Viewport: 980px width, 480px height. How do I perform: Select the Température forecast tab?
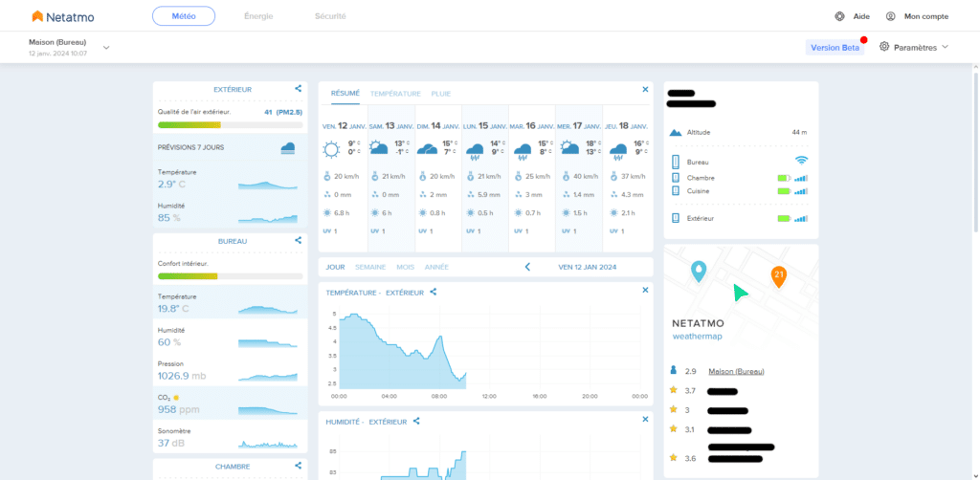(x=395, y=94)
